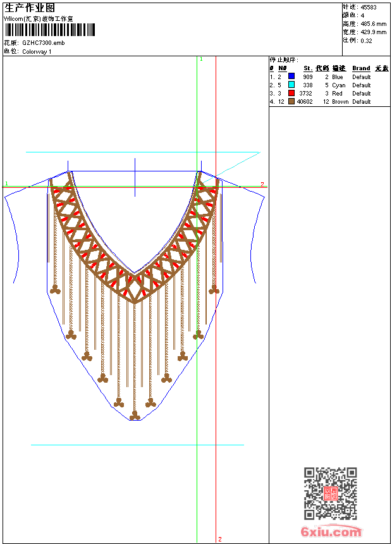Image resolution: width=392 pixels, height=544 pixels.
Task: Click the Blue color swatch
Action: click(291, 77)
